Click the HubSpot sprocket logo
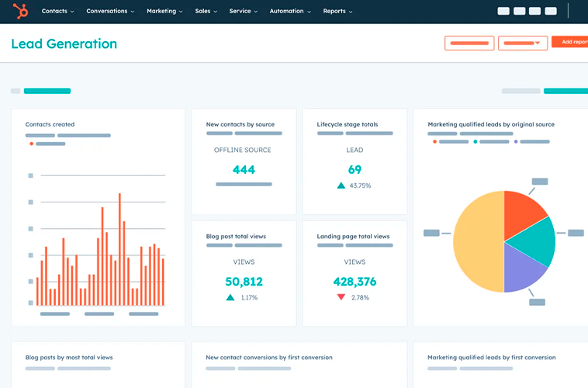Image resolution: width=588 pixels, height=388 pixels. tap(20, 11)
